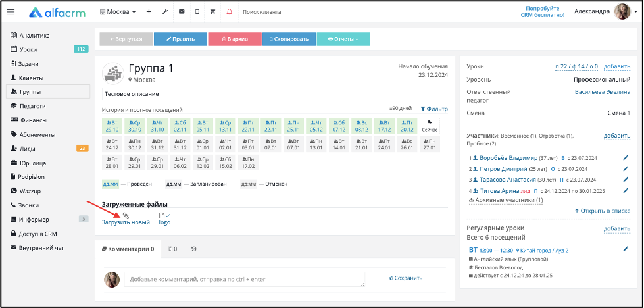Open the red notification bell
Image resolution: width=644 pixels, height=308 pixels.
[229, 12]
